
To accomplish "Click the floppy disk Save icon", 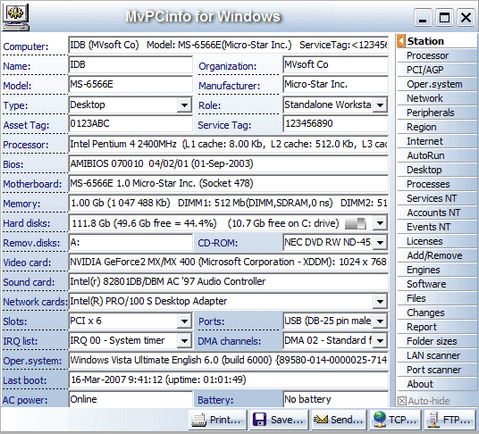I will pyautogui.click(x=259, y=420).
